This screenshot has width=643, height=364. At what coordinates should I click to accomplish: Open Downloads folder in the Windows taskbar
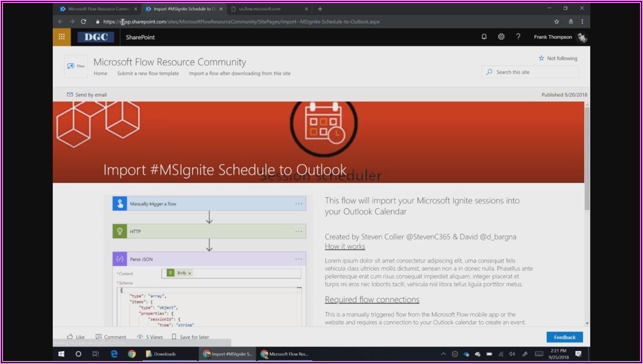tap(165, 354)
